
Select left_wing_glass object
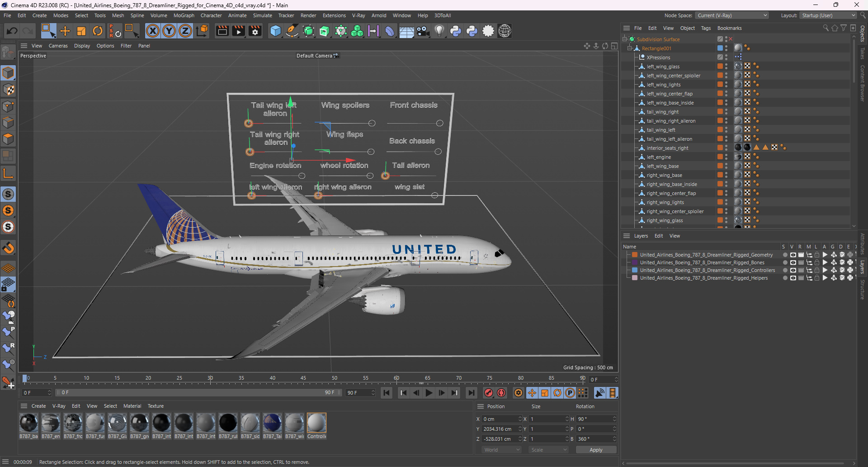pos(663,67)
